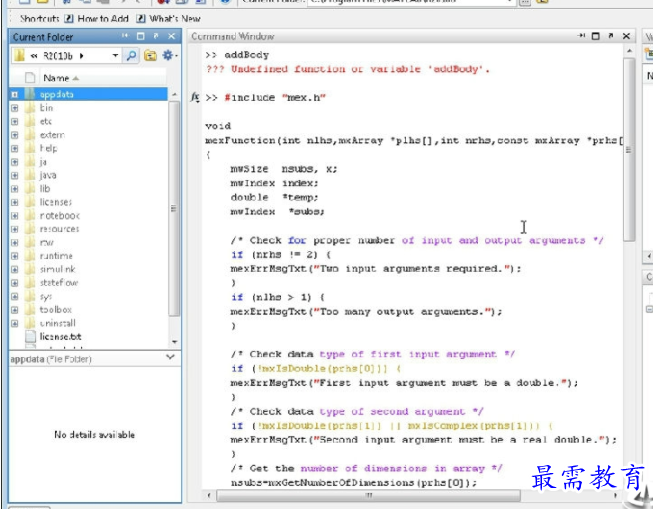Click scroll down arrow in folder list
The height and width of the screenshot is (509, 653).
click(x=174, y=342)
